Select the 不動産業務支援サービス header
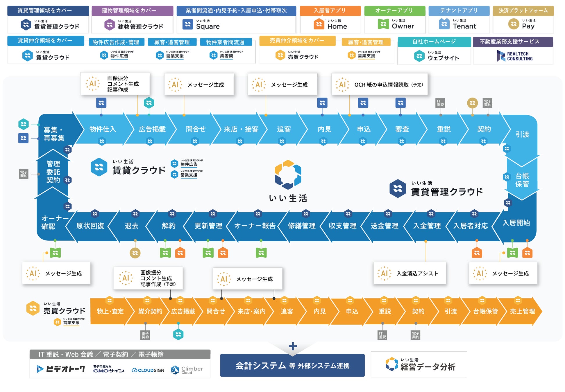Viewport: 565px width, 392px height. tap(513, 42)
